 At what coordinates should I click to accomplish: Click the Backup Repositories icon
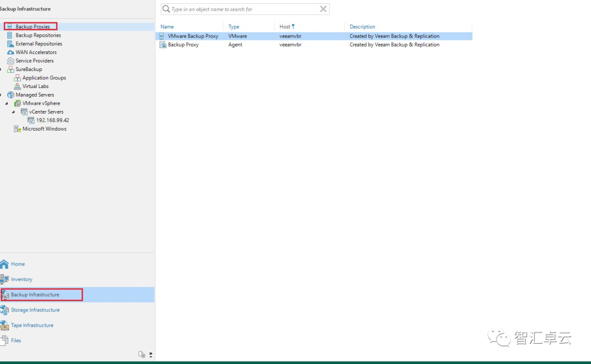[10, 35]
